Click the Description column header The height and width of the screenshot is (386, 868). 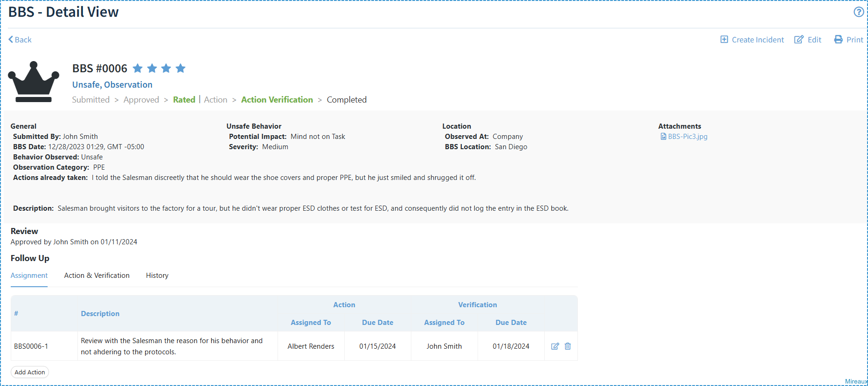coord(100,314)
